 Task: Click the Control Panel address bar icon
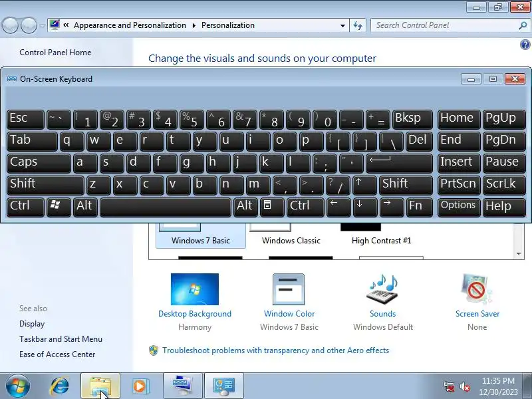[55, 25]
